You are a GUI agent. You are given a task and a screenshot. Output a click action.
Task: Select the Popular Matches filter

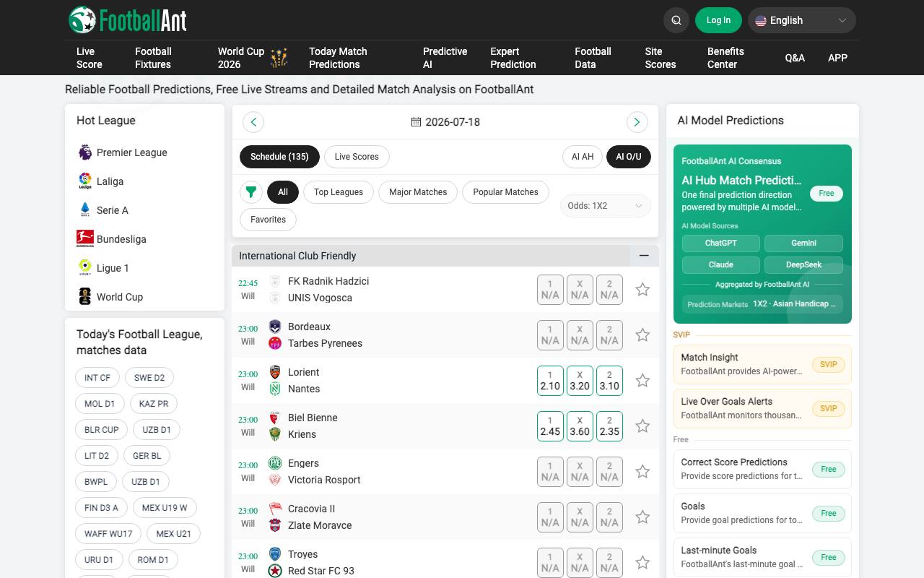505,192
